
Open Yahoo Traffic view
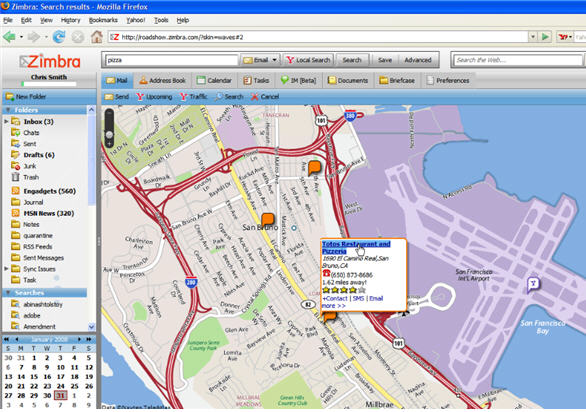[x=193, y=96]
